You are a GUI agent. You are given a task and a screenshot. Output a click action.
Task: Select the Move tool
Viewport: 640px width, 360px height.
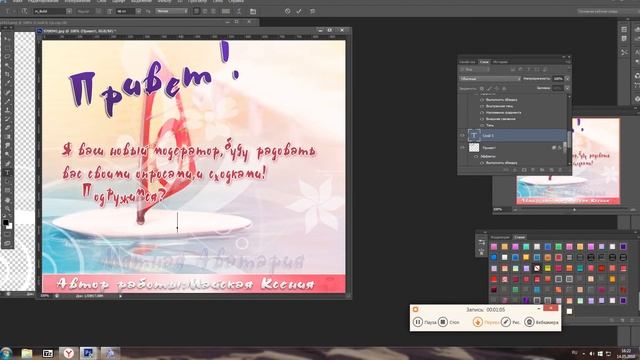[x=7, y=38]
